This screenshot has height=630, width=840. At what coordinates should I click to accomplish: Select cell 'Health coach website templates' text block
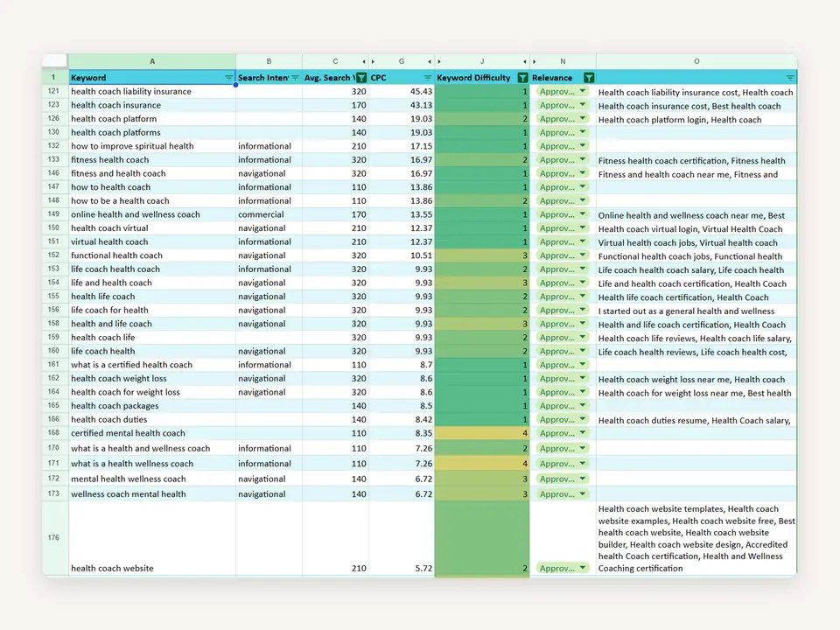pyautogui.click(x=696, y=538)
